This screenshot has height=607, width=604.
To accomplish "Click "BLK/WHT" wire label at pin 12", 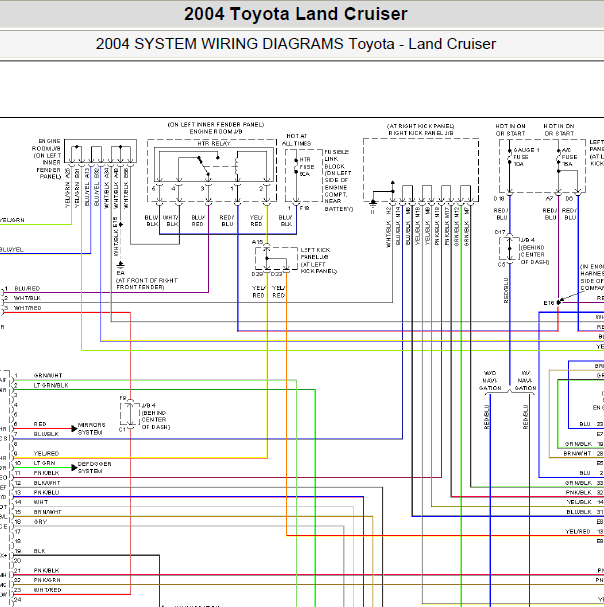I will (46, 483).
